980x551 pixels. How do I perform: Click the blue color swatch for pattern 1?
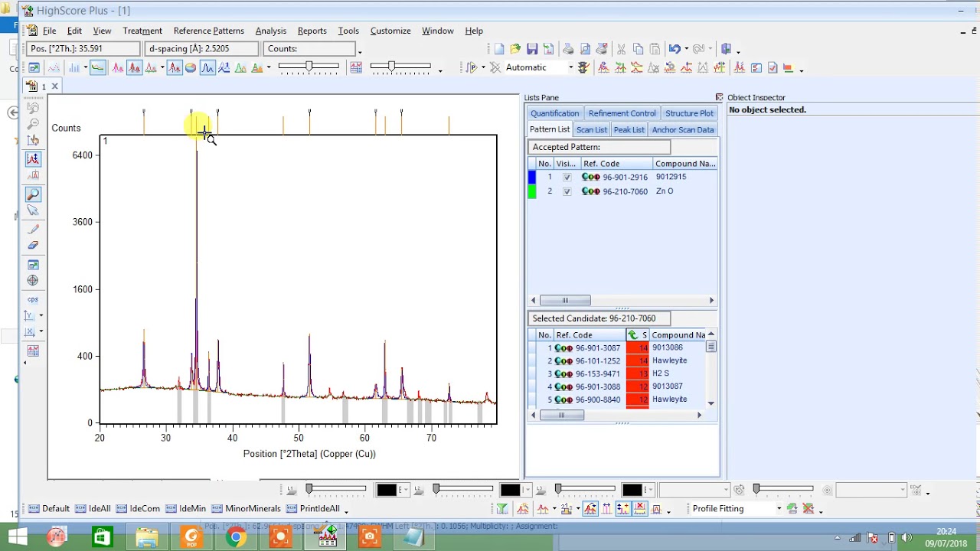point(532,177)
